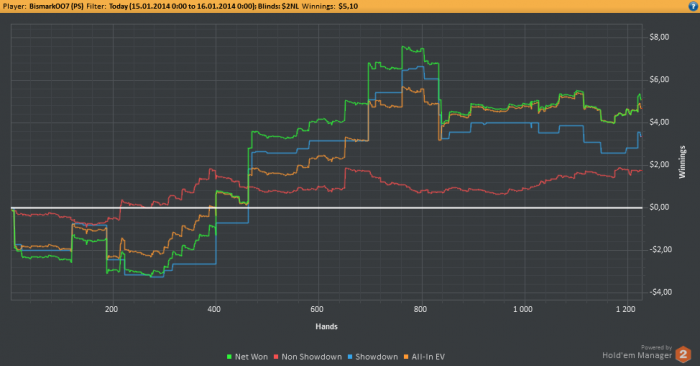
Task: Click the Powered by Hold'em Manager text
Action: pyautogui.click(x=637, y=352)
